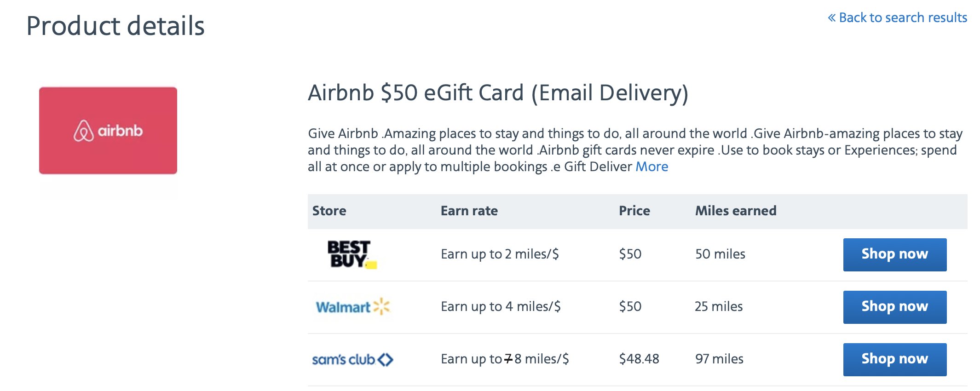980x391 pixels.
Task: Click the Miles earned column header
Action: point(736,211)
